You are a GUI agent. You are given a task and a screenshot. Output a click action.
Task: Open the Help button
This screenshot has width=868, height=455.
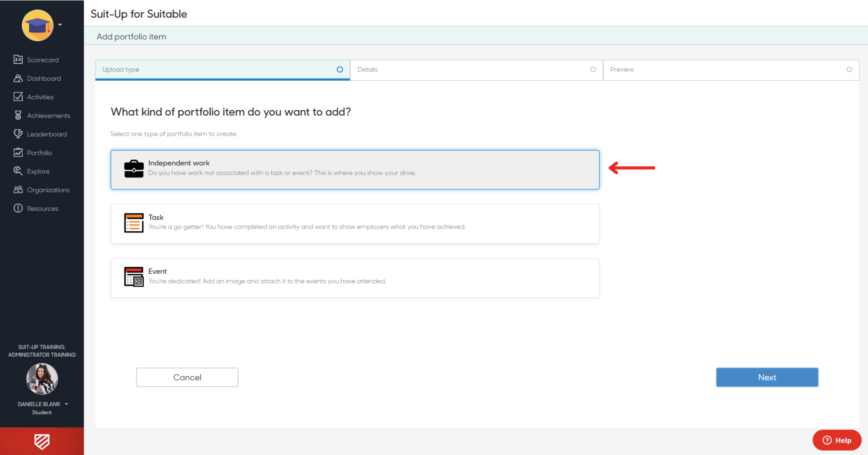tap(837, 440)
